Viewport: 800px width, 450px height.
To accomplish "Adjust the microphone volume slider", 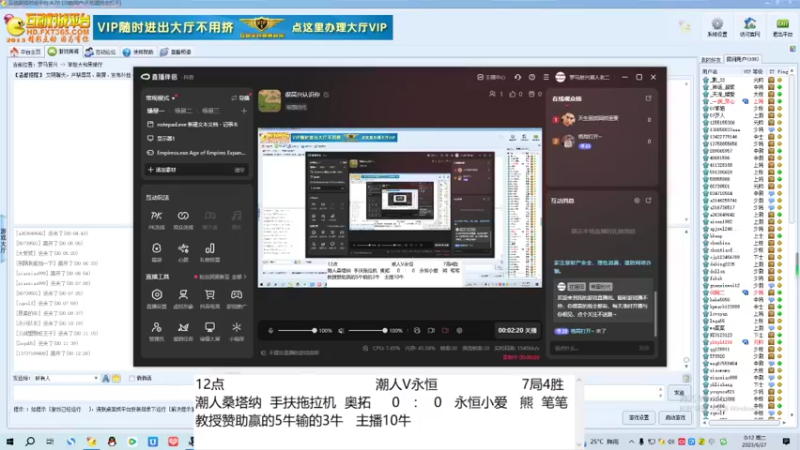I will [296, 331].
